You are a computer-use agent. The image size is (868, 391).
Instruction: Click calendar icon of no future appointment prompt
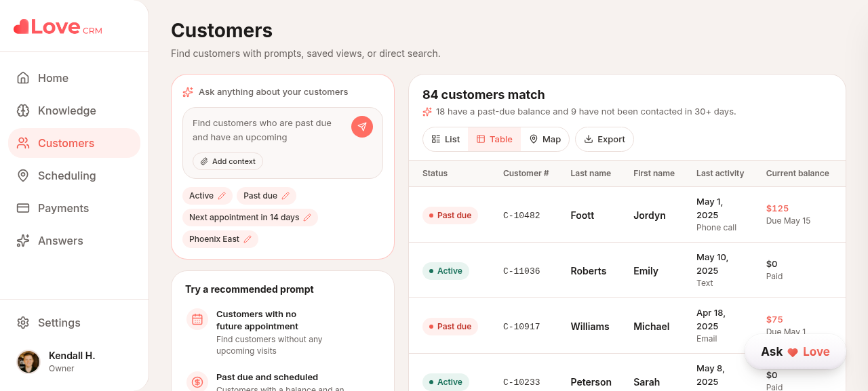tap(197, 319)
